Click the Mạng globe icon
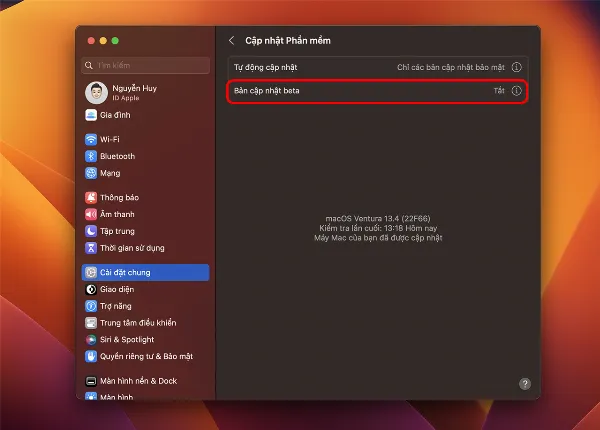 point(91,173)
